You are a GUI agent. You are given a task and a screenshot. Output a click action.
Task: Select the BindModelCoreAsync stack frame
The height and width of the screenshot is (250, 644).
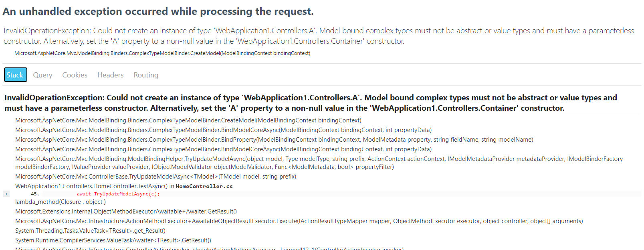[x=223, y=130]
